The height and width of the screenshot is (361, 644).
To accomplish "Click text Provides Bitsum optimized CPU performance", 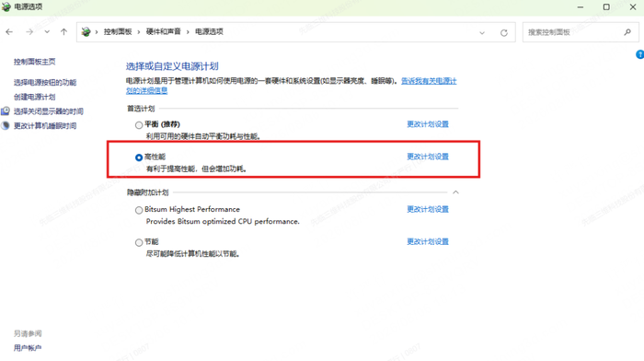I will 223,222.
